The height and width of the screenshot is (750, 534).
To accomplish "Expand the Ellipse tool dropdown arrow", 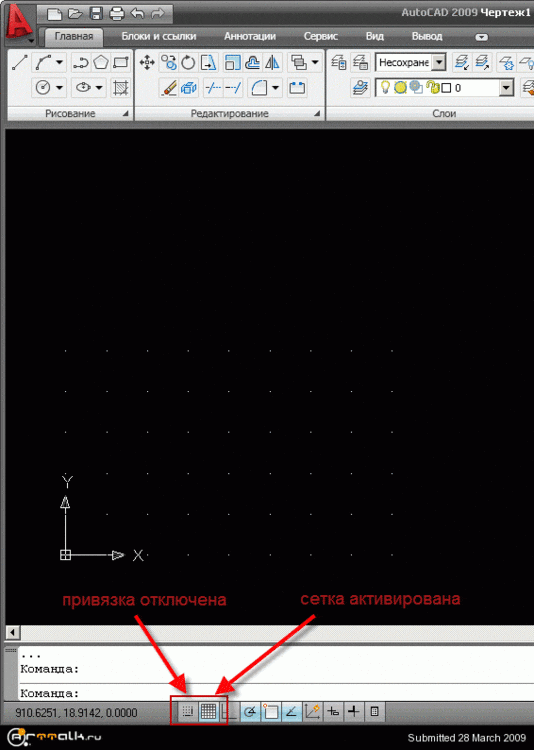I will pos(99,88).
